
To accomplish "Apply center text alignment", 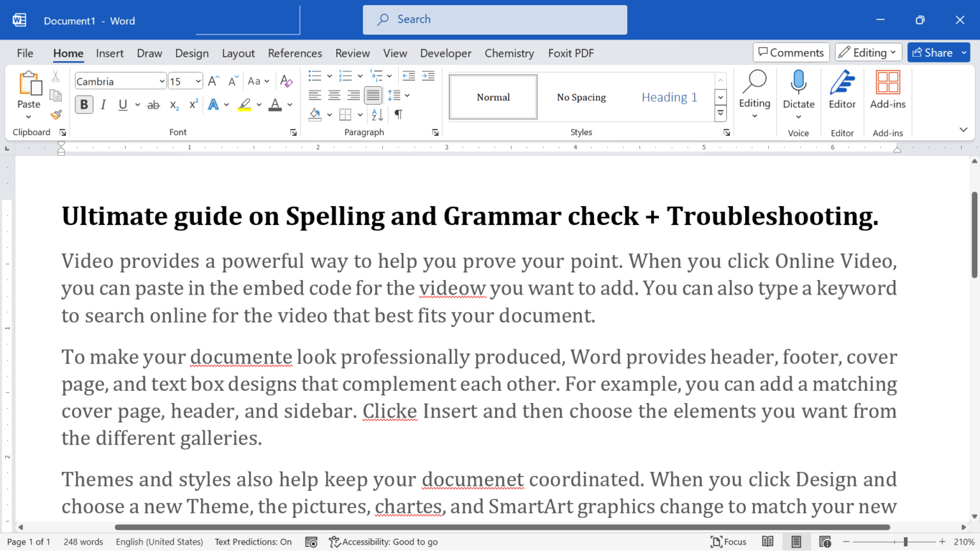I will pyautogui.click(x=334, y=95).
